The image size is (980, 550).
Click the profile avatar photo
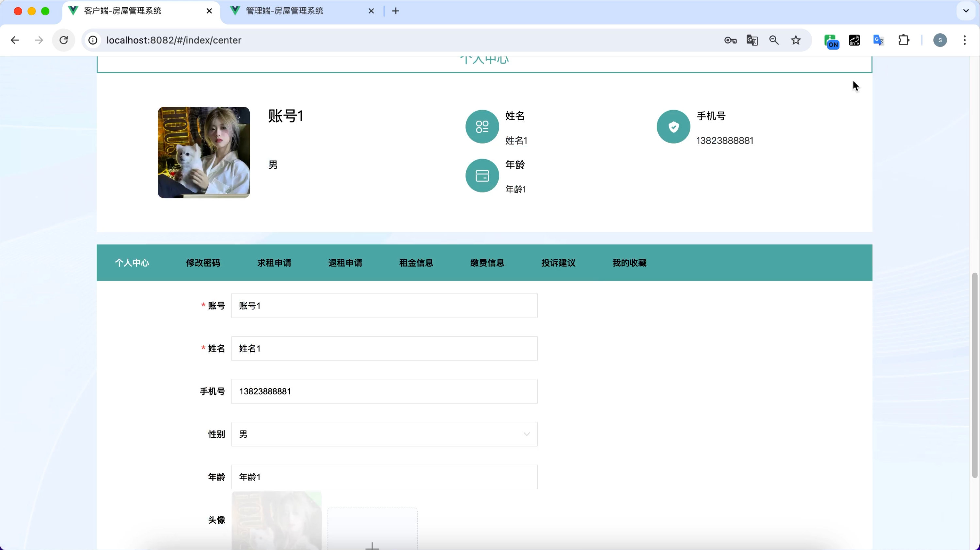tap(203, 152)
